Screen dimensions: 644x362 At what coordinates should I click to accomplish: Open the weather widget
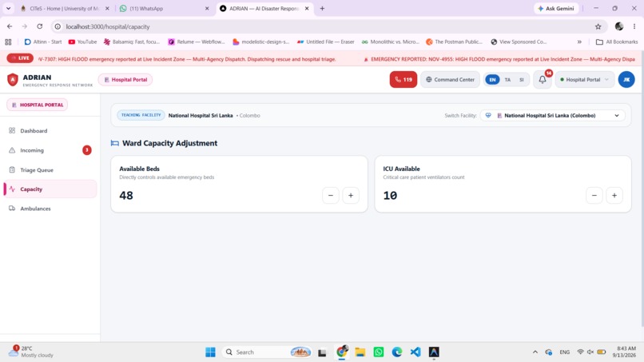(33, 352)
